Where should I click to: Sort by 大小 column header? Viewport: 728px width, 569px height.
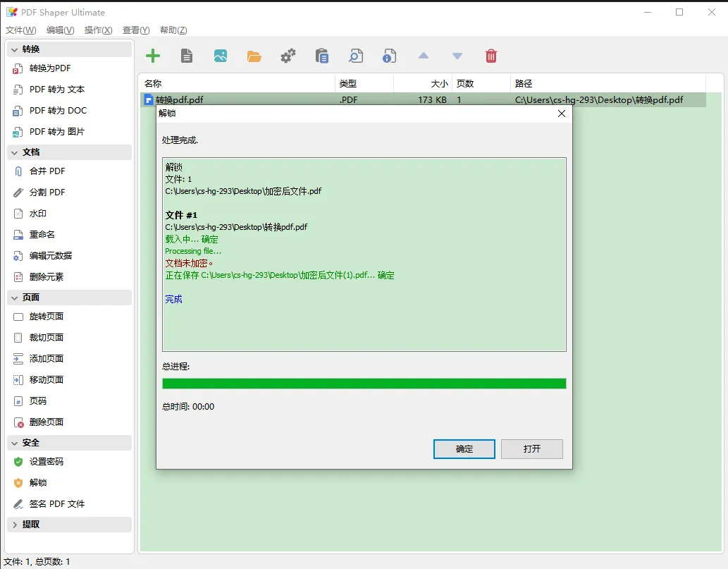pyautogui.click(x=423, y=84)
